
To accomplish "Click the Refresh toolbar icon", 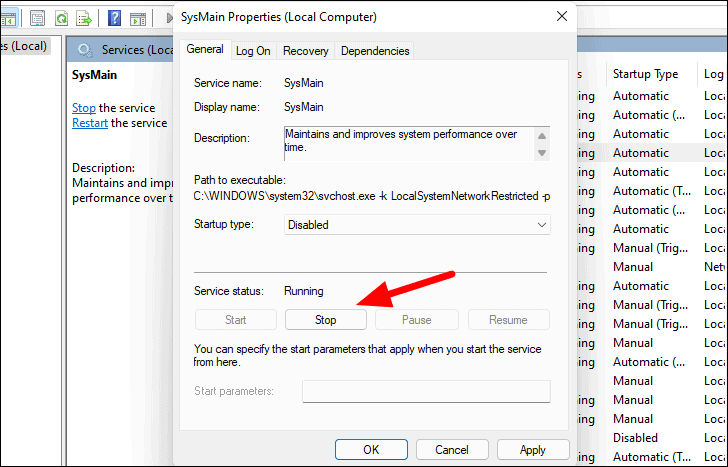I will pos(61,18).
